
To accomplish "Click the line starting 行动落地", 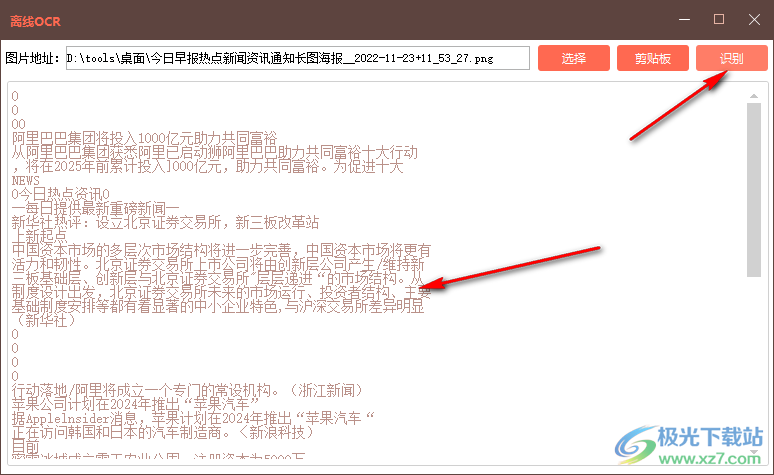I will pos(188,391).
